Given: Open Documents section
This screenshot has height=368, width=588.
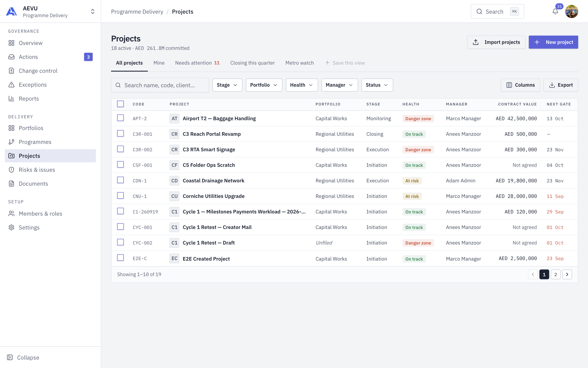Looking at the screenshot, I should [50, 184].
